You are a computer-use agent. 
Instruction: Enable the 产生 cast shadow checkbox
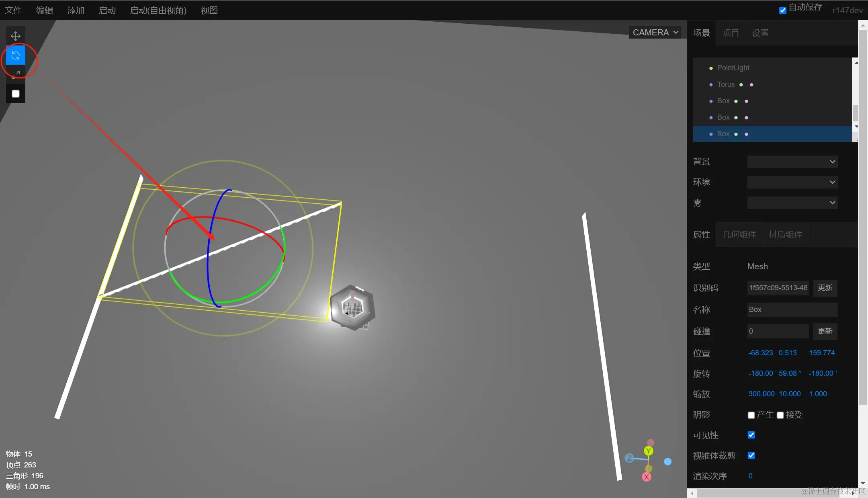click(x=751, y=415)
